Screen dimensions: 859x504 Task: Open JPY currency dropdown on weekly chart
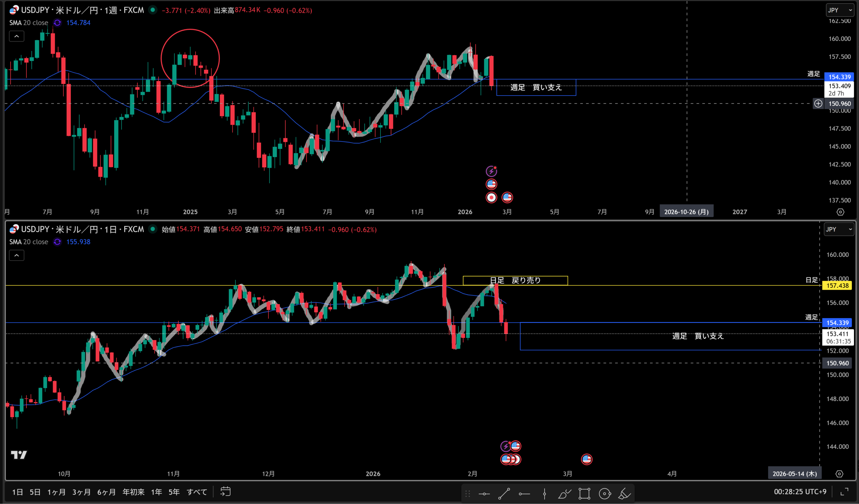[x=840, y=10]
